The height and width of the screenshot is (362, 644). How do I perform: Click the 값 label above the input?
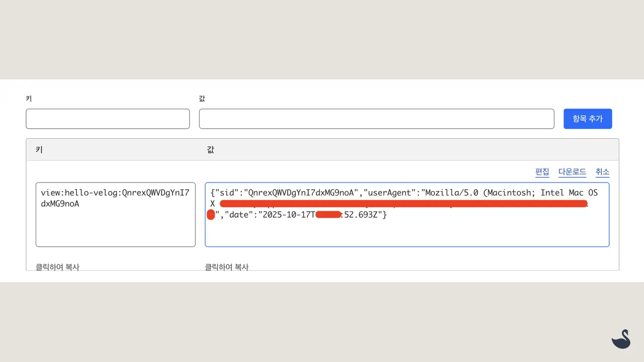pyautogui.click(x=202, y=99)
